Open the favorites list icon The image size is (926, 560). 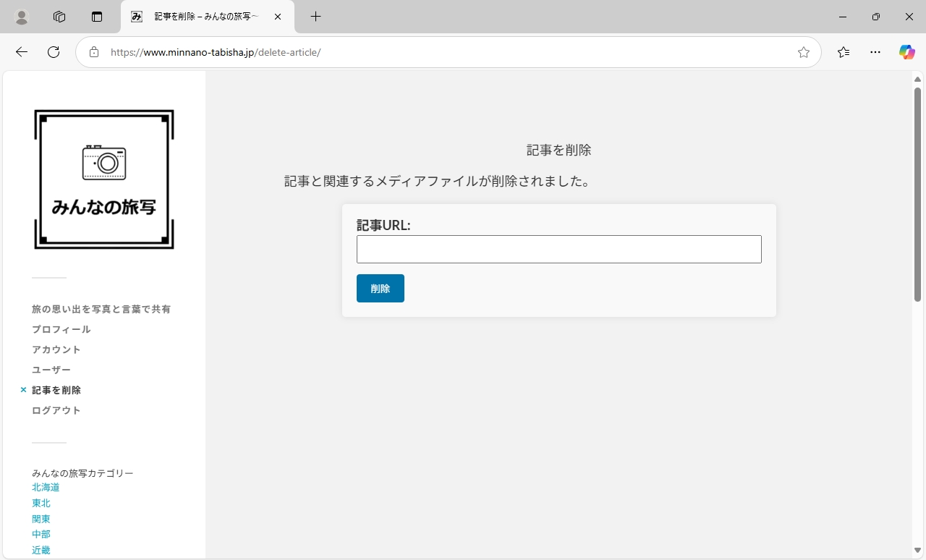pyautogui.click(x=844, y=52)
